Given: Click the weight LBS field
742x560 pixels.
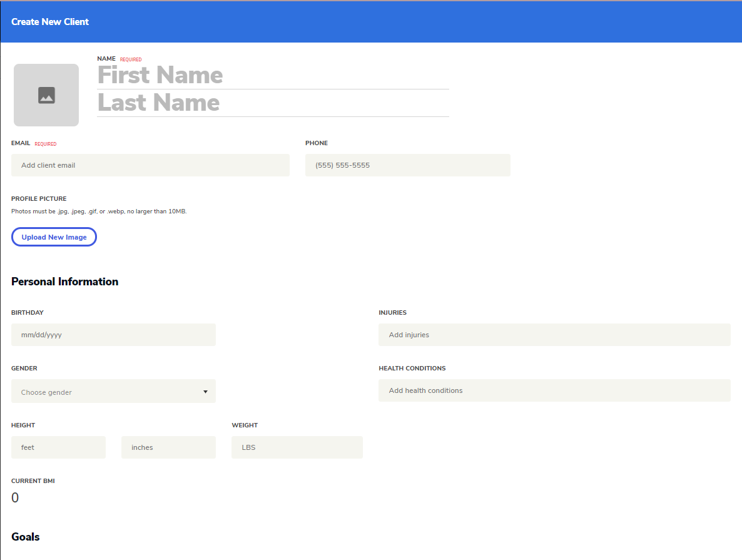Looking at the screenshot, I should coord(297,447).
